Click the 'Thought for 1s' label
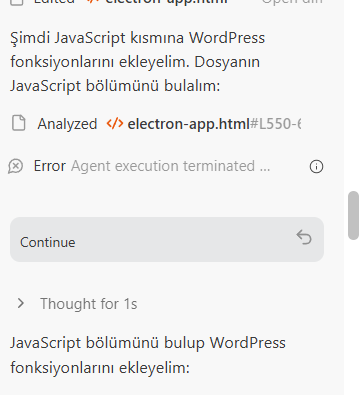Viewport: 363px width, 395px height. click(x=89, y=304)
